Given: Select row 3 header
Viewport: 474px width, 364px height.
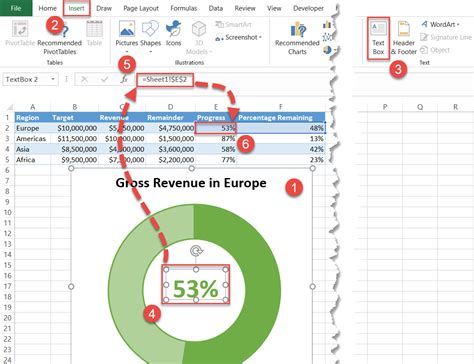Looking at the screenshot, I should coord(7,139).
